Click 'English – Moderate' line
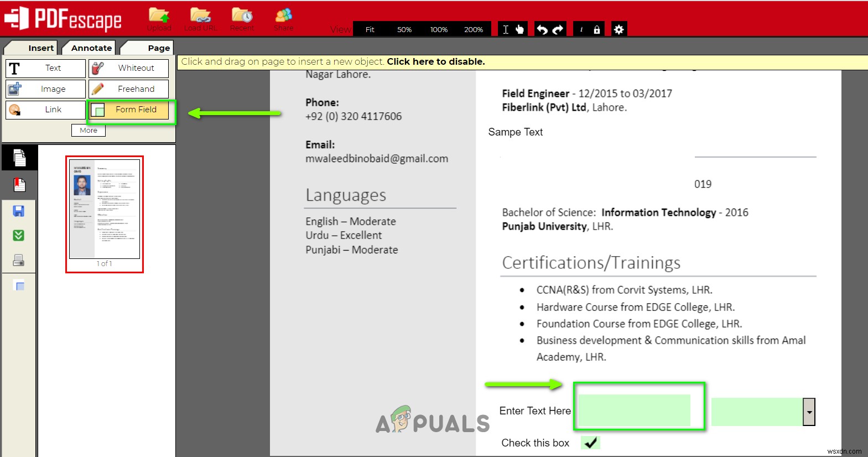The width and height of the screenshot is (868, 457). coord(351,221)
